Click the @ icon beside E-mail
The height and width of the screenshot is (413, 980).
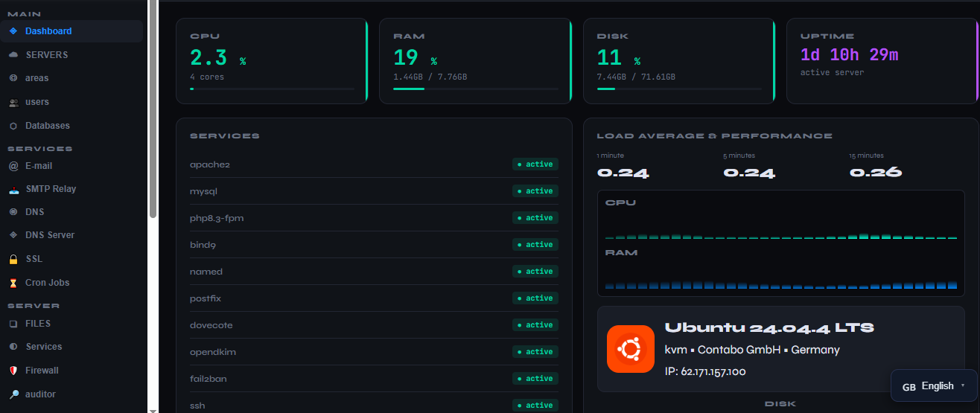13,166
